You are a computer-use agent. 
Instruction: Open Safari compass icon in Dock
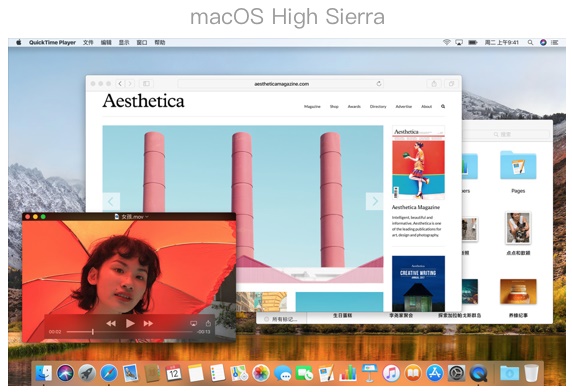(x=109, y=373)
